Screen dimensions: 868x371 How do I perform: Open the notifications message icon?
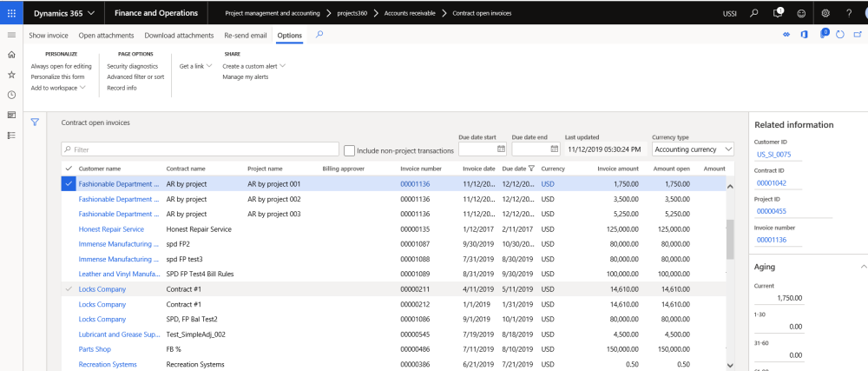pyautogui.click(x=779, y=13)
